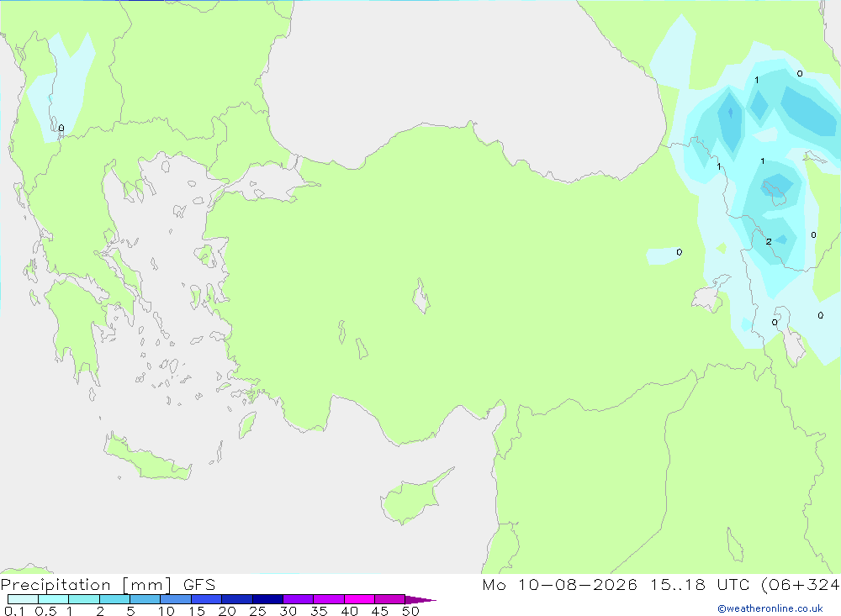Select the legend swatch between 35 and 40
Image resolution: width=841 pixels, height=616 pixels.
click(x=329, y=599)
